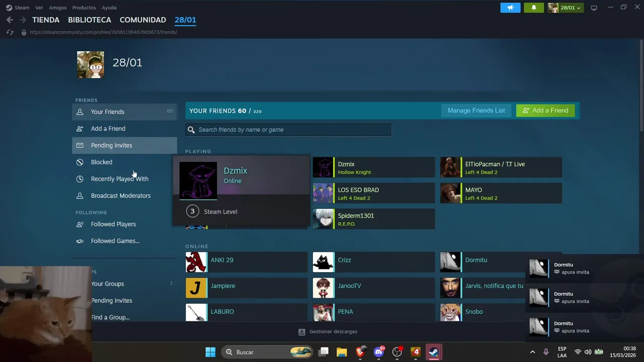
Task: Switch to COMUNIDAD tab
Action: [x=143, y=20]
